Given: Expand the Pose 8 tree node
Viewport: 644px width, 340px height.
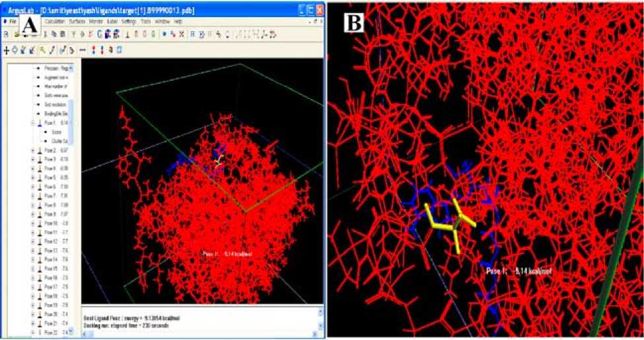Looking at the screenshot, I should (x=34, y=205).
